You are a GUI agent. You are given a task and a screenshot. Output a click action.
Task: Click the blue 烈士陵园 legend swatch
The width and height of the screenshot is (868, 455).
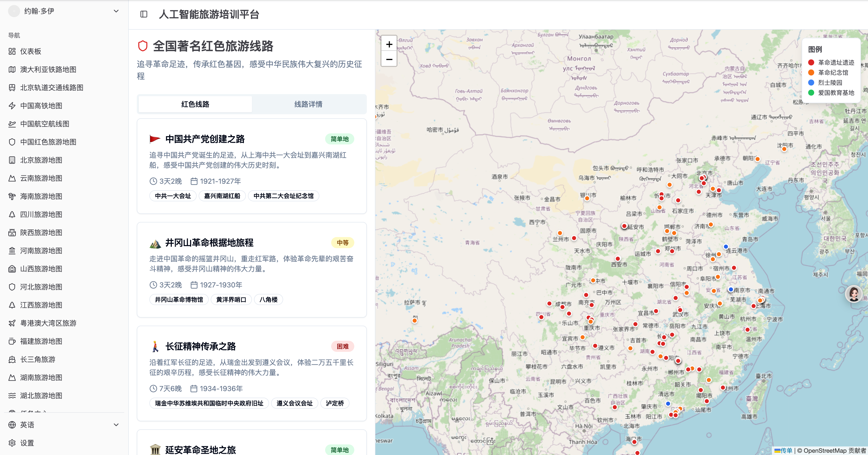[811, 83]
